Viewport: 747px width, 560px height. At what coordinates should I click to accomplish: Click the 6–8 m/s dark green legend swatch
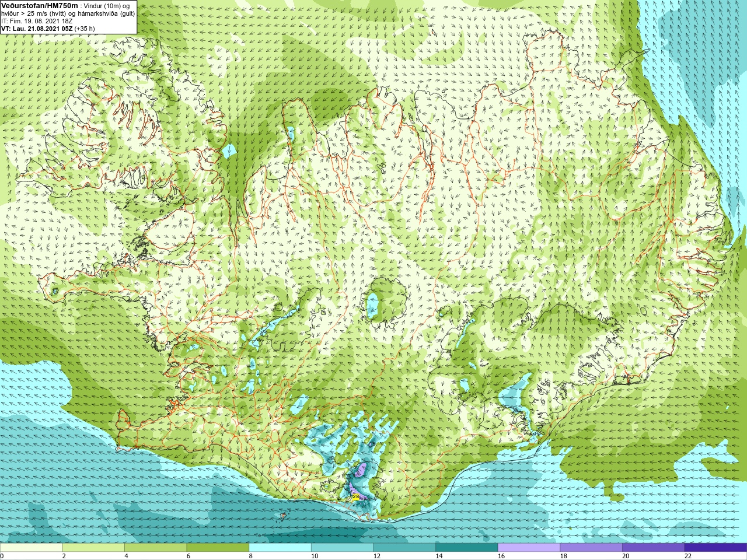[x=218, y=548]
